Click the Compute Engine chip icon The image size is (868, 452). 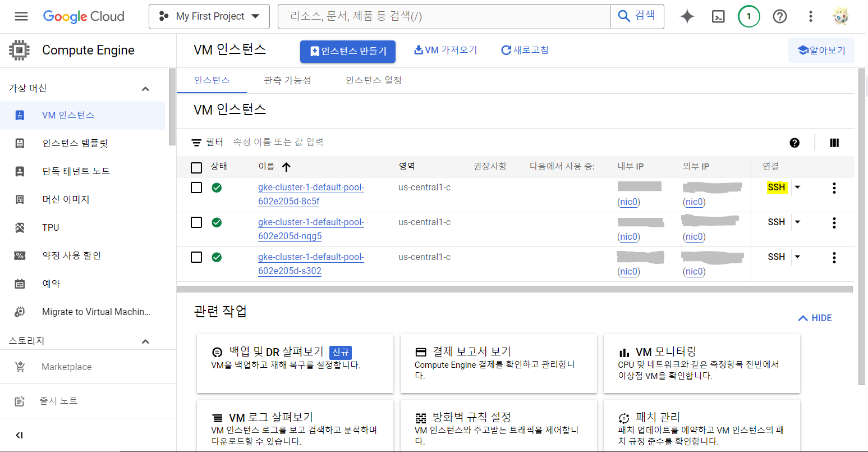coord(19,50)
